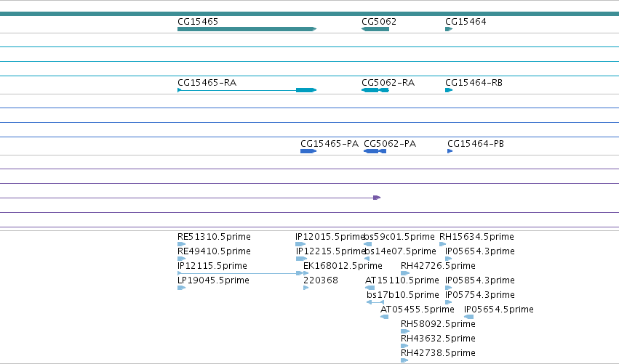Select the CG15464-PB protein glyph
Viewport: 619px width, 364px height.
click(x=450, y=151)
